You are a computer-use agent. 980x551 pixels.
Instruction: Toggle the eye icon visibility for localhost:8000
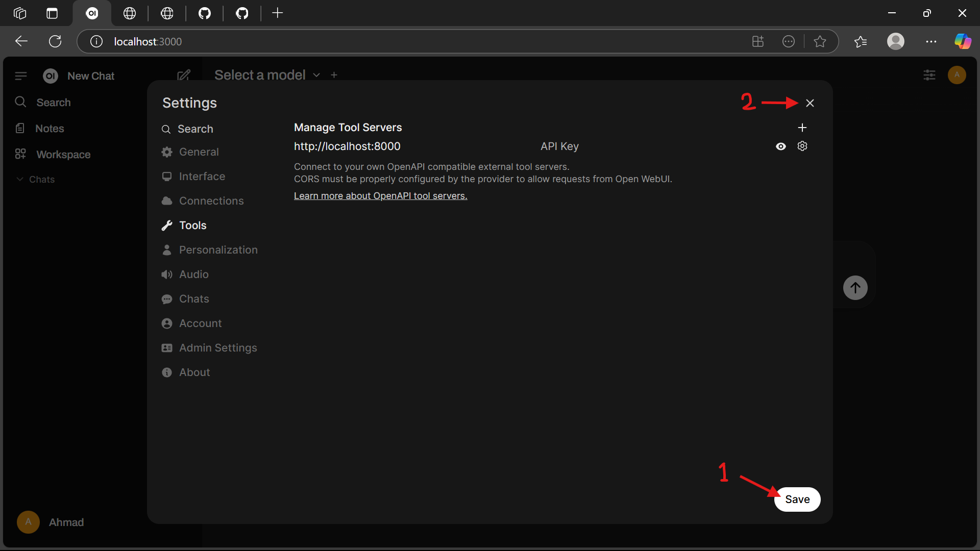point(780,146)
